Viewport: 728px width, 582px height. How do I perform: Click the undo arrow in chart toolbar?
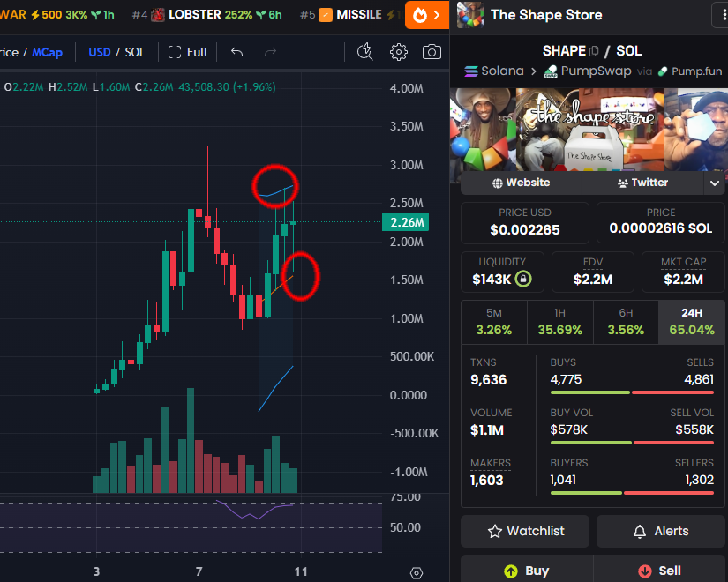[x=236, y=52]
